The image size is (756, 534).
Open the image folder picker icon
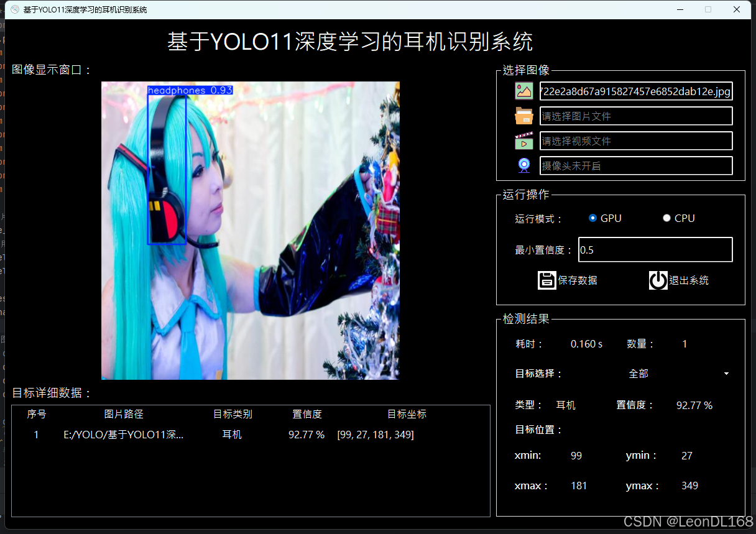click(x=524, y=116)
